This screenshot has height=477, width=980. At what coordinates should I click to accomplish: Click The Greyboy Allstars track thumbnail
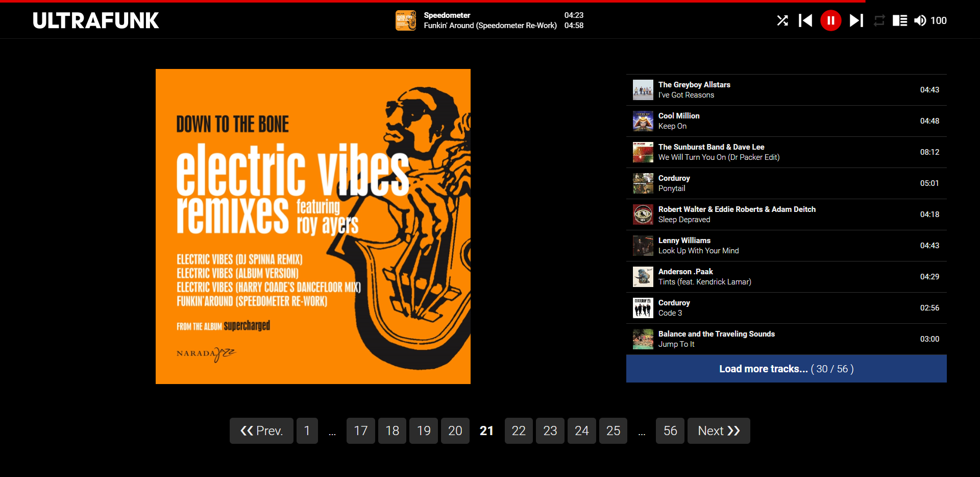[643, 90]
